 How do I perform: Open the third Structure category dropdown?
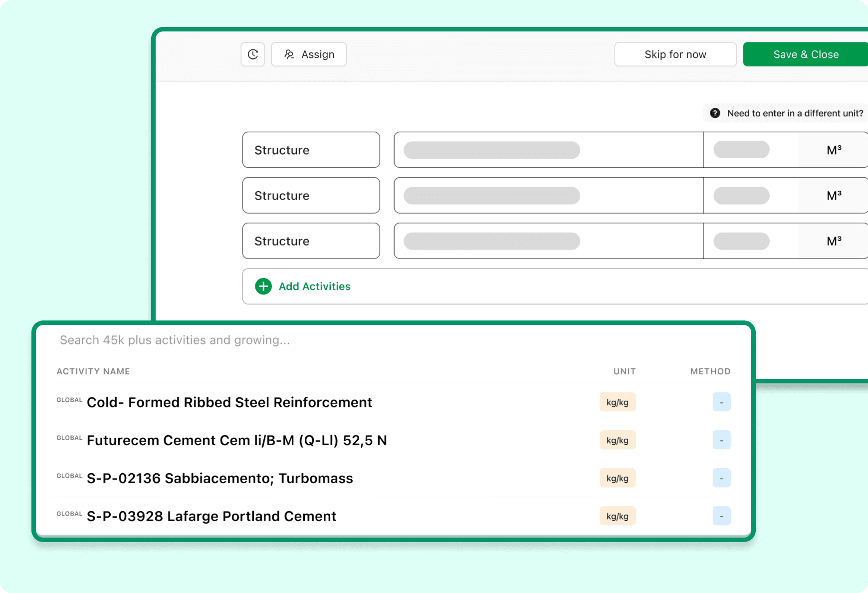[x=311, y=241]
